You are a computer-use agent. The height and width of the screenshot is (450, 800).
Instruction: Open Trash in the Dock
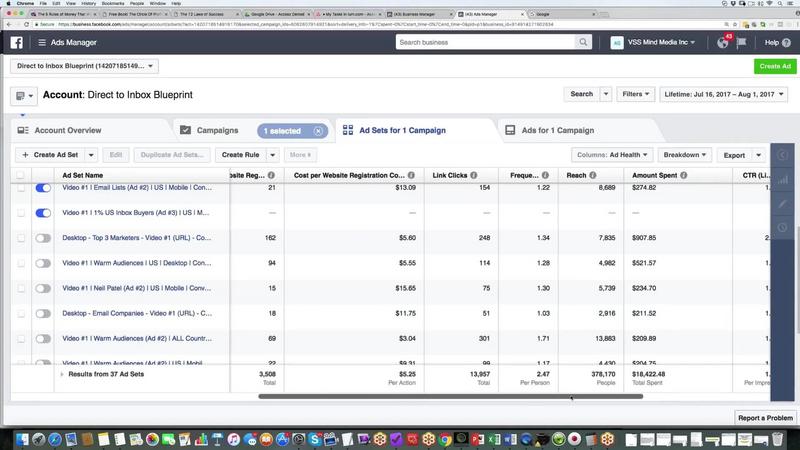(x=777, y=439)
